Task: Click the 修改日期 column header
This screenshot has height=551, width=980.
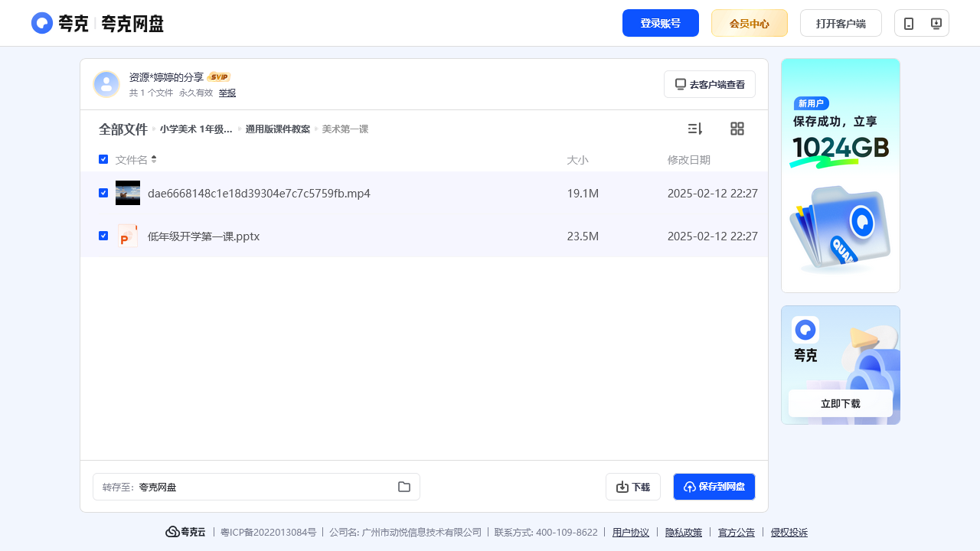Action: 689,159
